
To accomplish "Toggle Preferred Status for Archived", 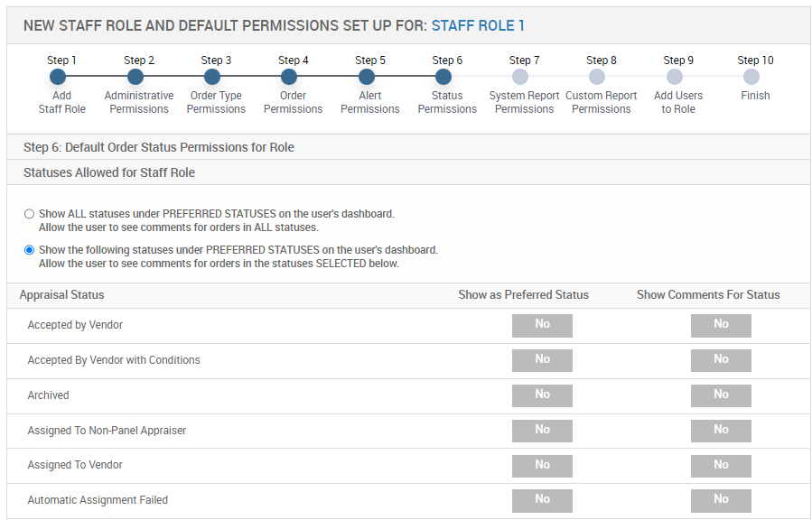I will coord(542,395).
